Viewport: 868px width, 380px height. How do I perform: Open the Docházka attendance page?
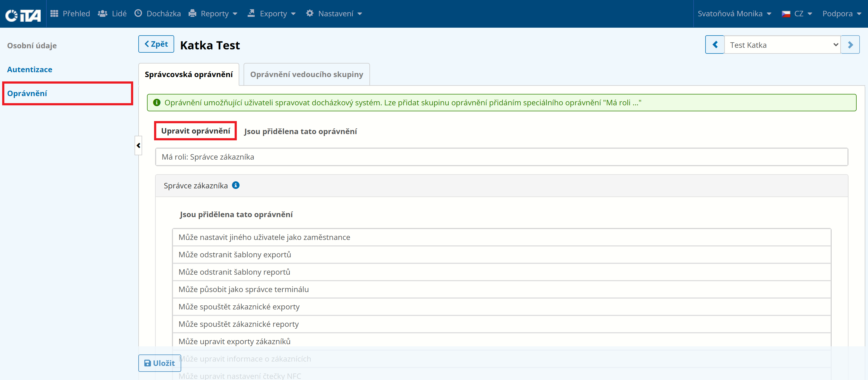(157, 14)
